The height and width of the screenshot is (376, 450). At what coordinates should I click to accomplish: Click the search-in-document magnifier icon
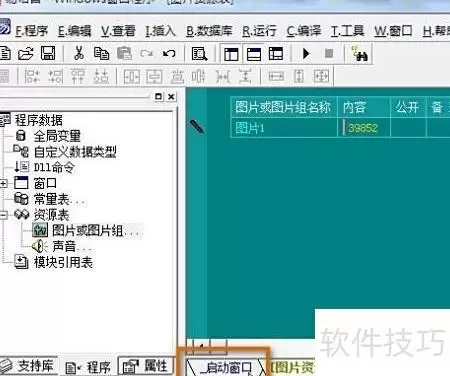point(199,53)
